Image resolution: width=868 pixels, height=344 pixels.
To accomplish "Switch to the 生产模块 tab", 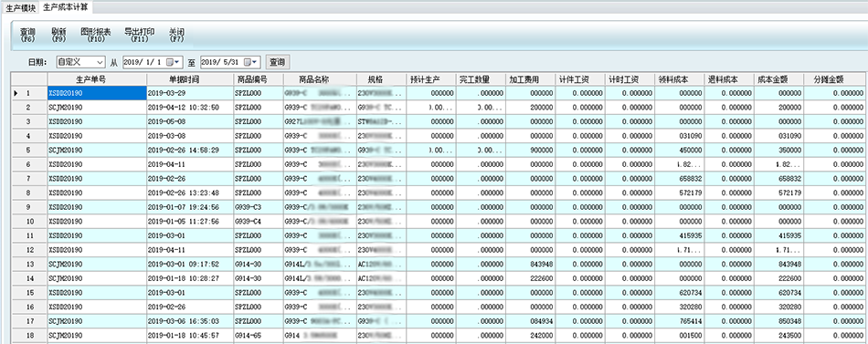I will click(20, 7).
